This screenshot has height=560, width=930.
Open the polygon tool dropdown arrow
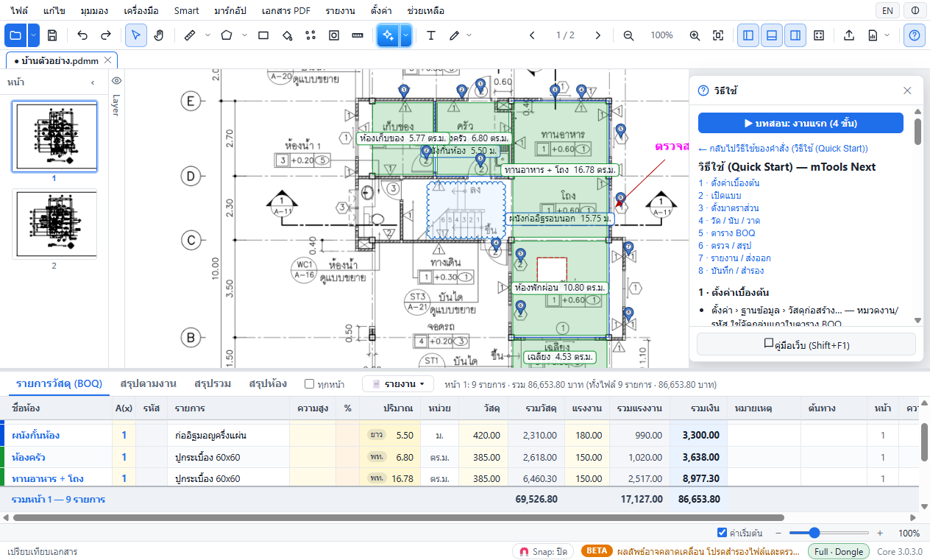(x=245, y=35)
